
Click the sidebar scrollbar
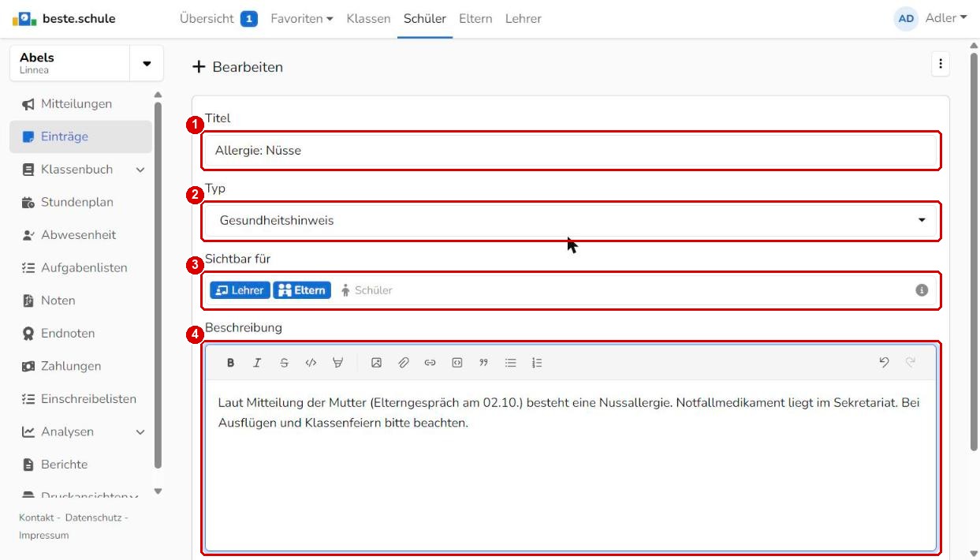point(158,284)
